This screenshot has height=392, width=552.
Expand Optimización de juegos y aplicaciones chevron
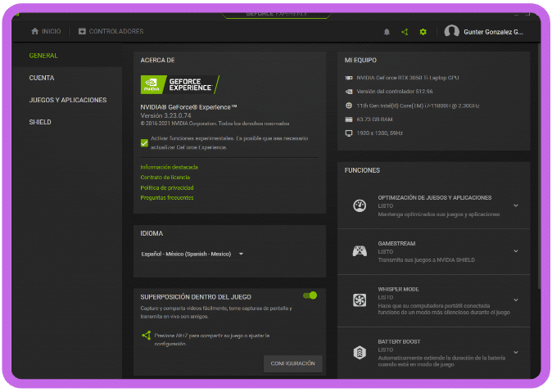coord(516,205)
